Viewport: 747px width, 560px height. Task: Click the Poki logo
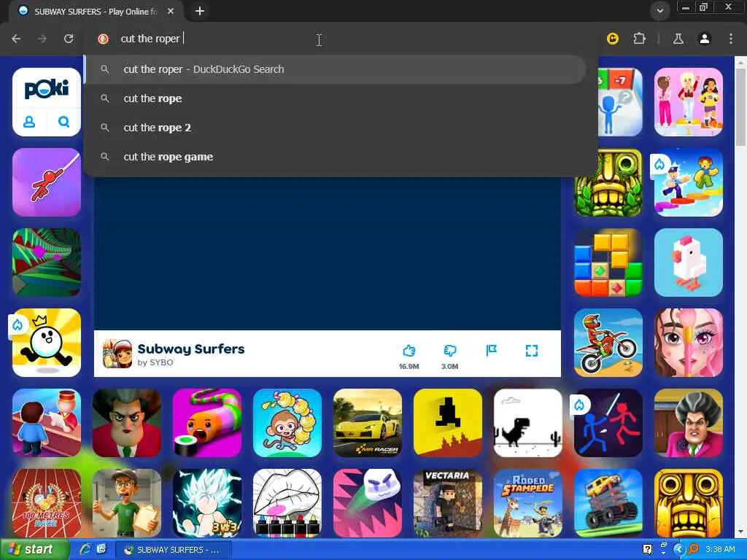(46, 90)
